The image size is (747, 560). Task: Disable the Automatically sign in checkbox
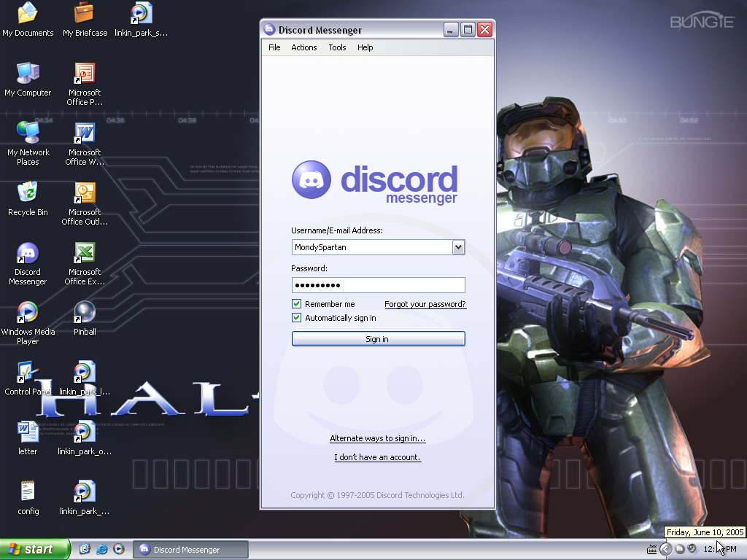click(x=297, y=318)
